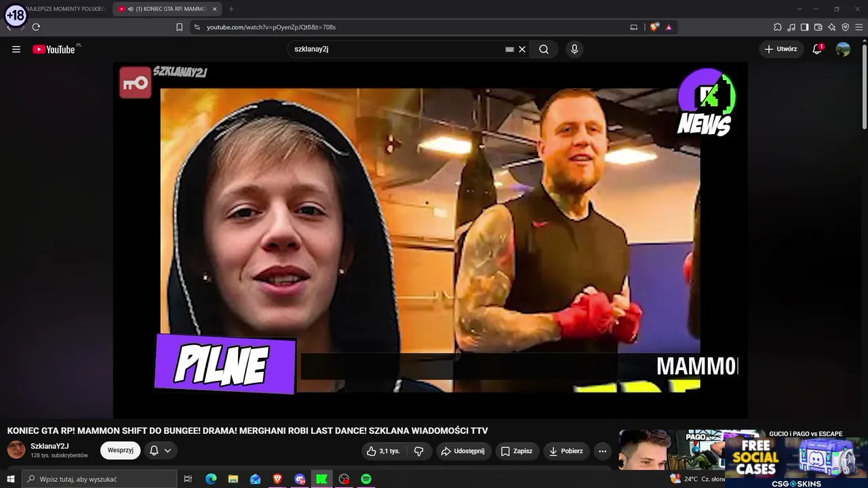This screenshot has height=488, width=868.
Task: Click the video title text
Action: click(248, 430)
